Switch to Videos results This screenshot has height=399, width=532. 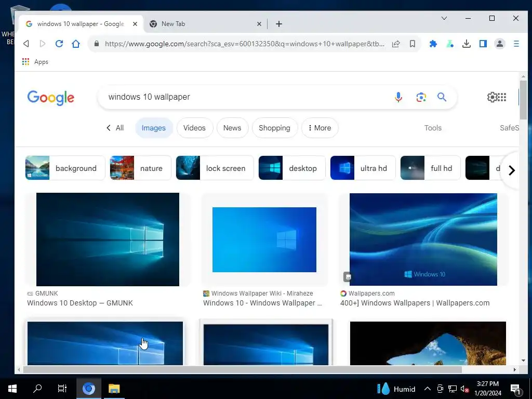[x=194, y=128]
